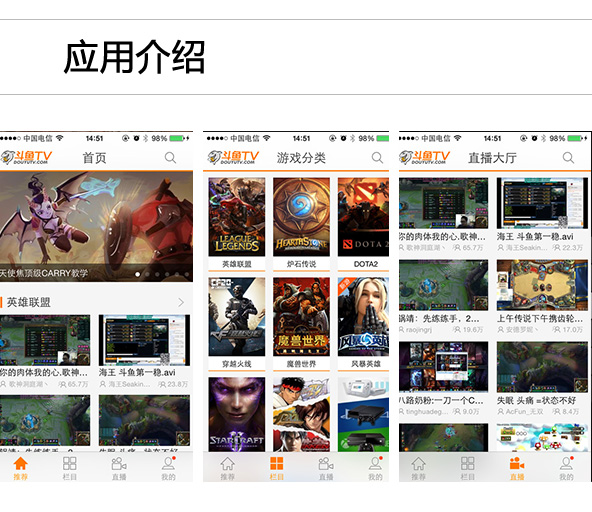Tap the 斗鱼TV logo on the 直播大厅 screen
This screenshot has width=592, height=512.
pos(424,157)
